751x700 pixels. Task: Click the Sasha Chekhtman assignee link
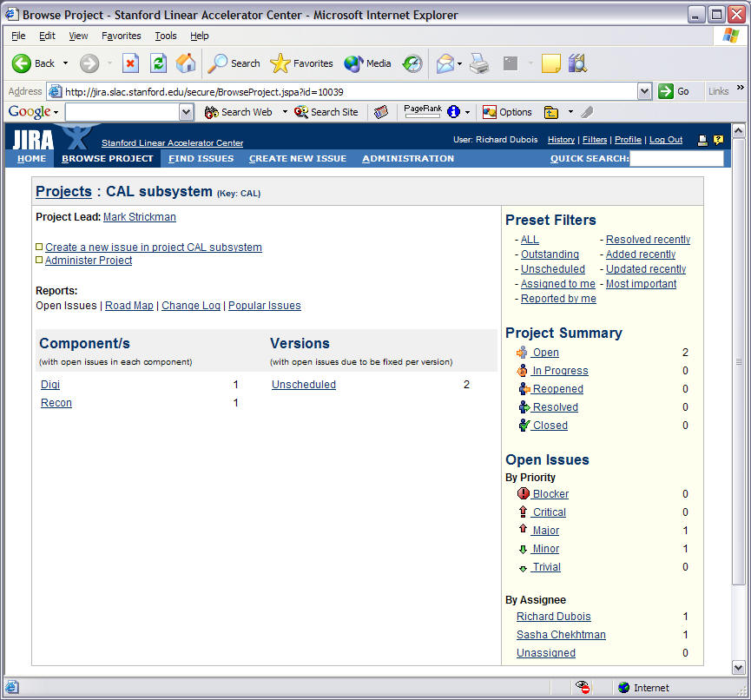(561, 634)
